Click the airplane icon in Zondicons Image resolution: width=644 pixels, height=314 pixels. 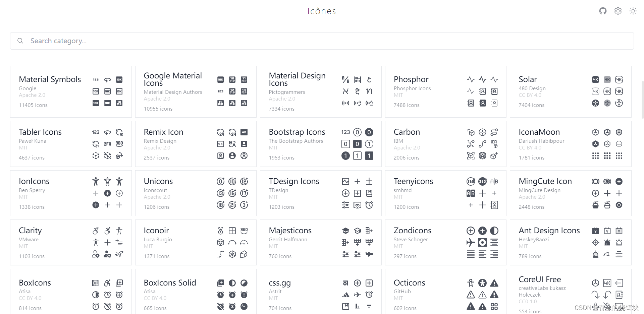[471, 243]
